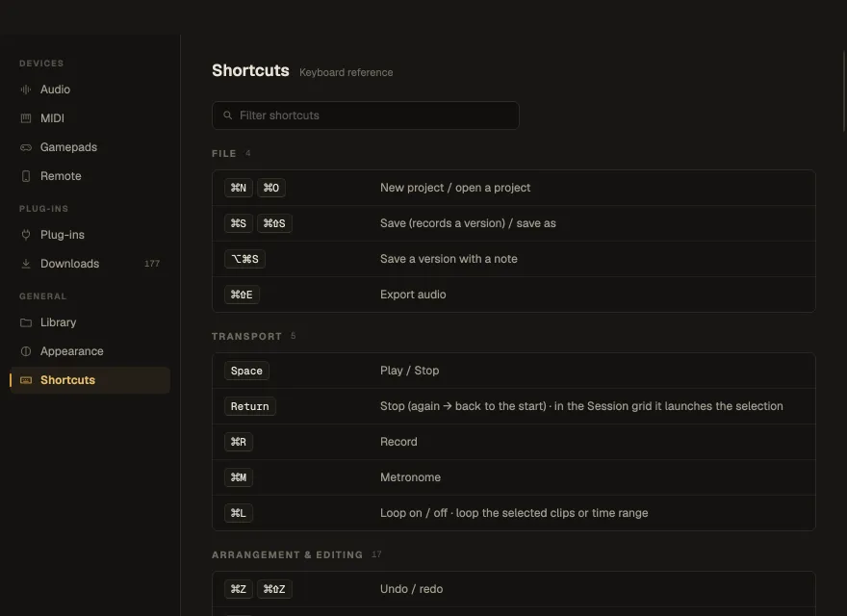Viewport: 847px width, 616px height.
Task: Click the Plug-ins plug icon
Action: pyautogui.click(x=25, y=235)
